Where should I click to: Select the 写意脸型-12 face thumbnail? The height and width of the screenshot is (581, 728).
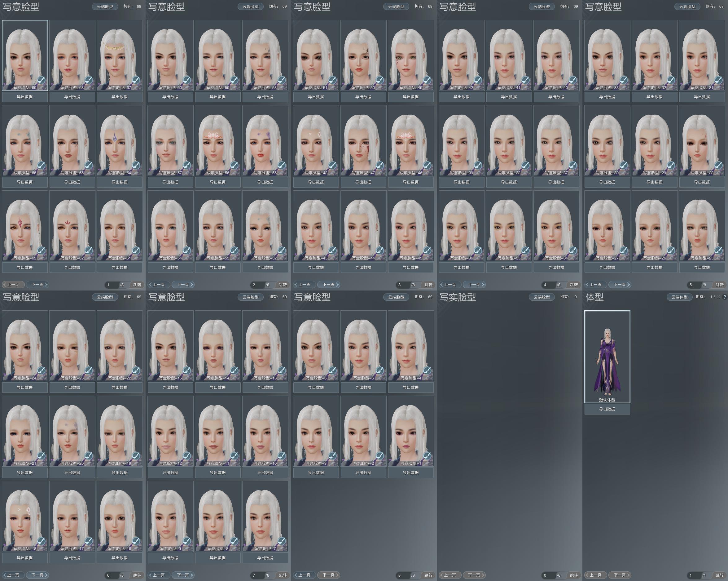pos(170,431)
